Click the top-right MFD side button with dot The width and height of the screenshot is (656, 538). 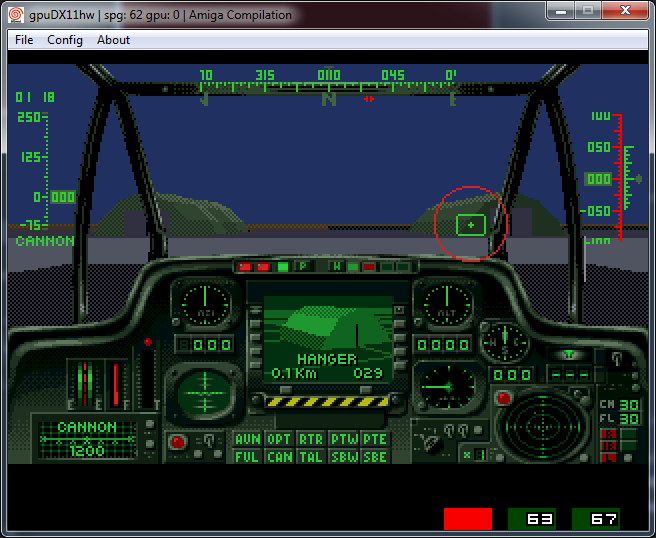(400, 310)
